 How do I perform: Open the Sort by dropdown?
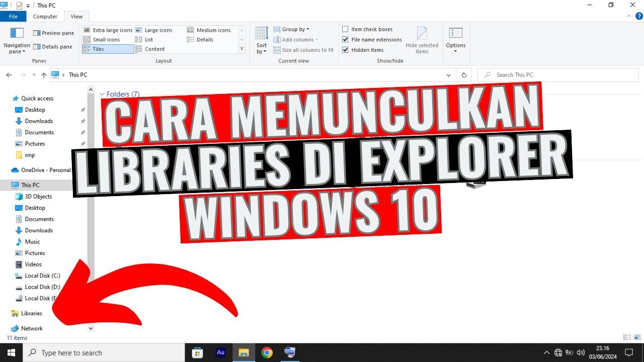(262, 40)
